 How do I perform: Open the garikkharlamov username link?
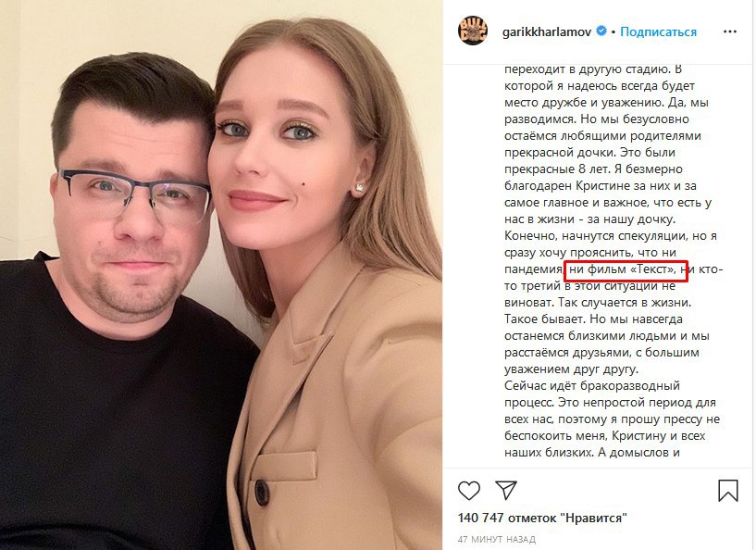[547, 31]
